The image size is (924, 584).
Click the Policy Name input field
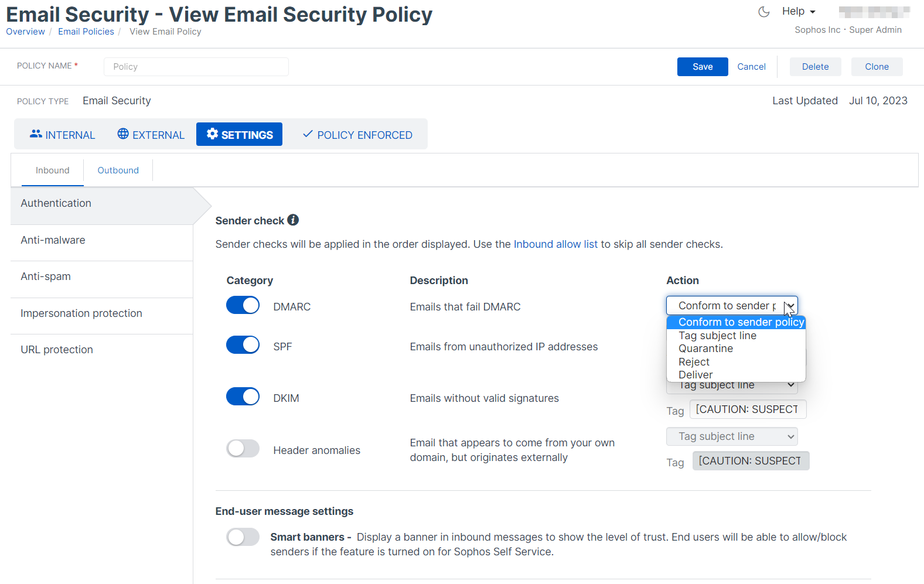(196, 67)
